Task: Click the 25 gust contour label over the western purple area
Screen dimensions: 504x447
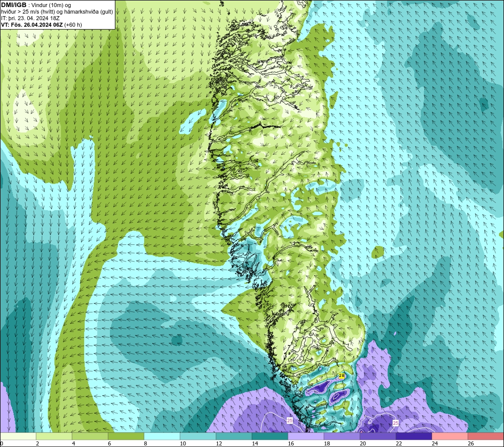Action: [290, 420]
